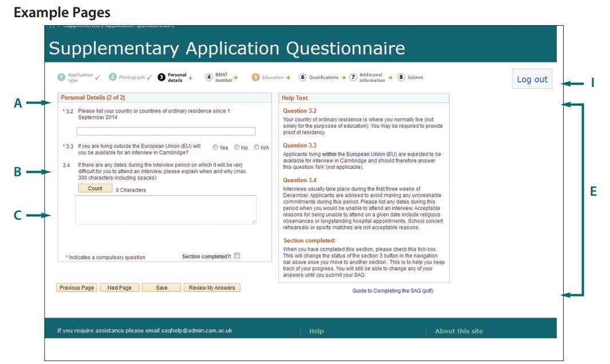The height and width of the screenshot is (364, 610).
Task: Click the step 8 Submit circle icon
Action: pyautogui.click(x=401, y=77)
